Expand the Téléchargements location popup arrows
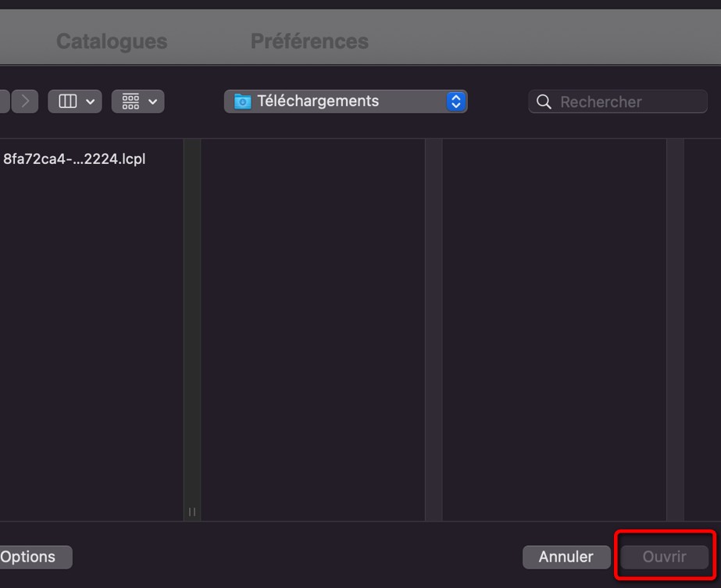The height and width of the screenshot is (588, 721). pyautogui.click(x=455, y=102)
